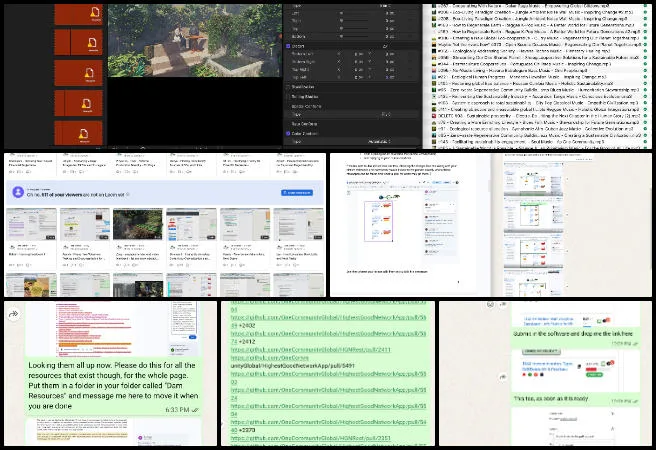Select the 'DELETE #00 - Sustainable prosperity' file row
The image size is (656, 450).
(x=539, y=116)
